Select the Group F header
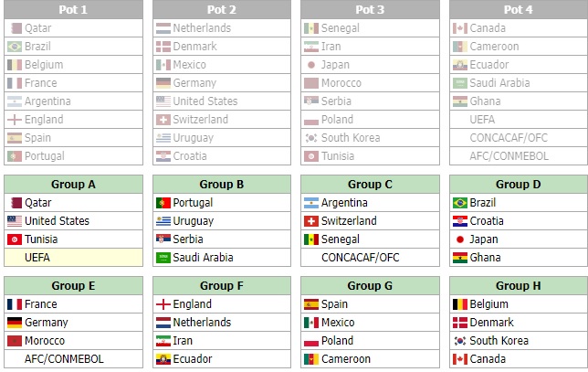The width and height of the screenshot is (588, 372). point(222,286)
